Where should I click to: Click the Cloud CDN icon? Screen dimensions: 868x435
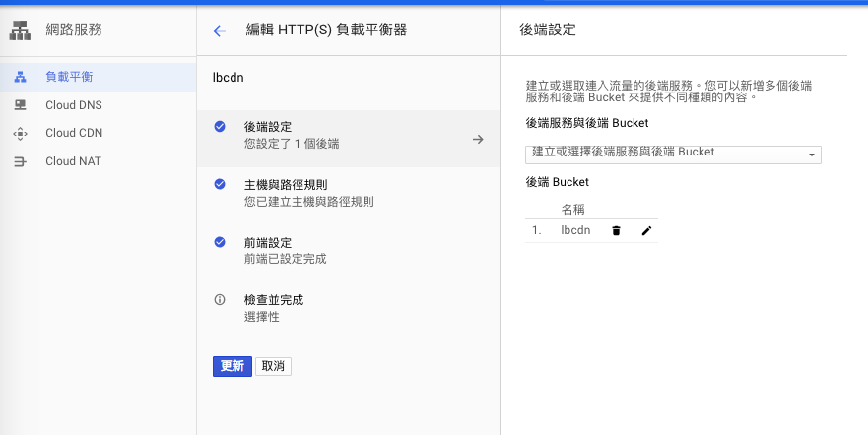(x=20, y=133)
